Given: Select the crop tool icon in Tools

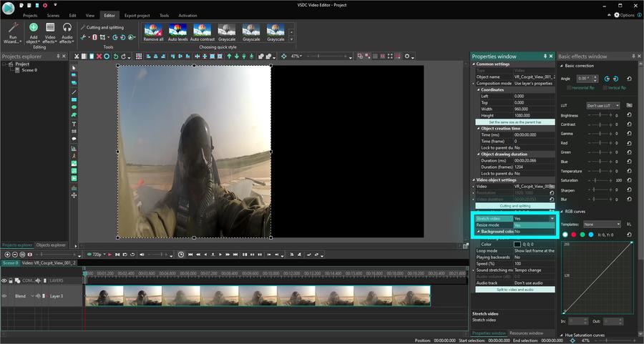Looking at the screenshot, I should 102,37.
